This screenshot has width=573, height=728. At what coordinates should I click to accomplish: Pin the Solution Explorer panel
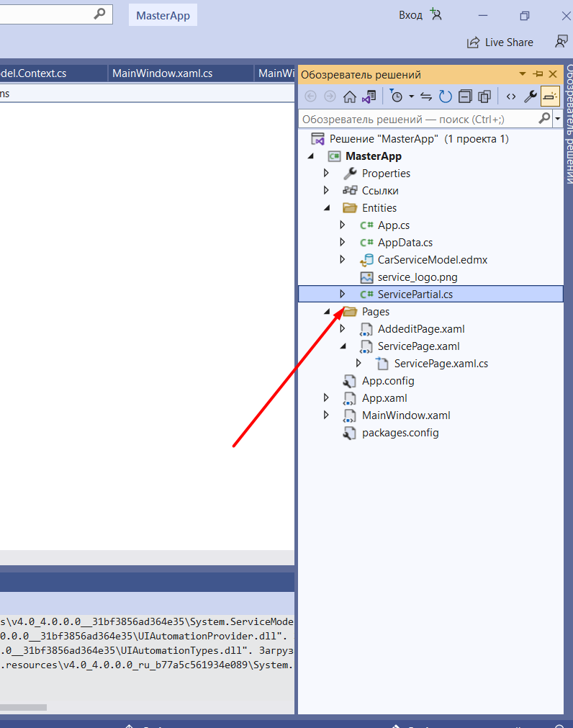point(538,74)
